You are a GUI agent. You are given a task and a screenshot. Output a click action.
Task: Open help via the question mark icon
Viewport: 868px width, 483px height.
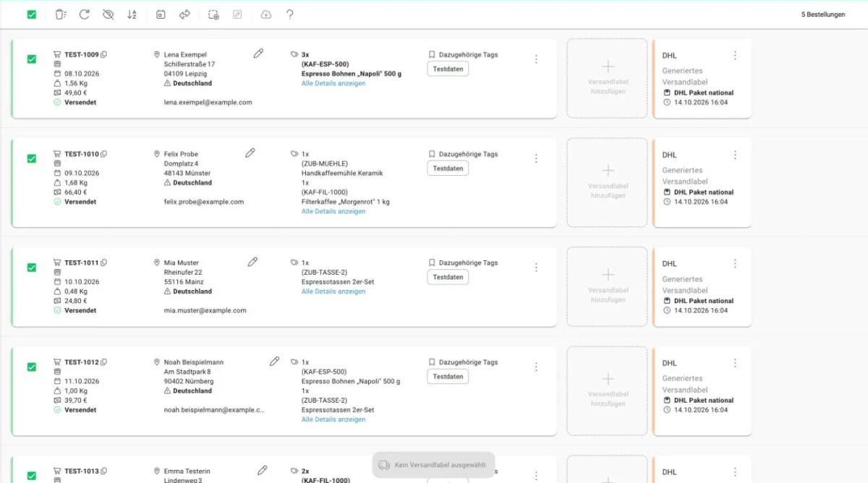[290, 14]
